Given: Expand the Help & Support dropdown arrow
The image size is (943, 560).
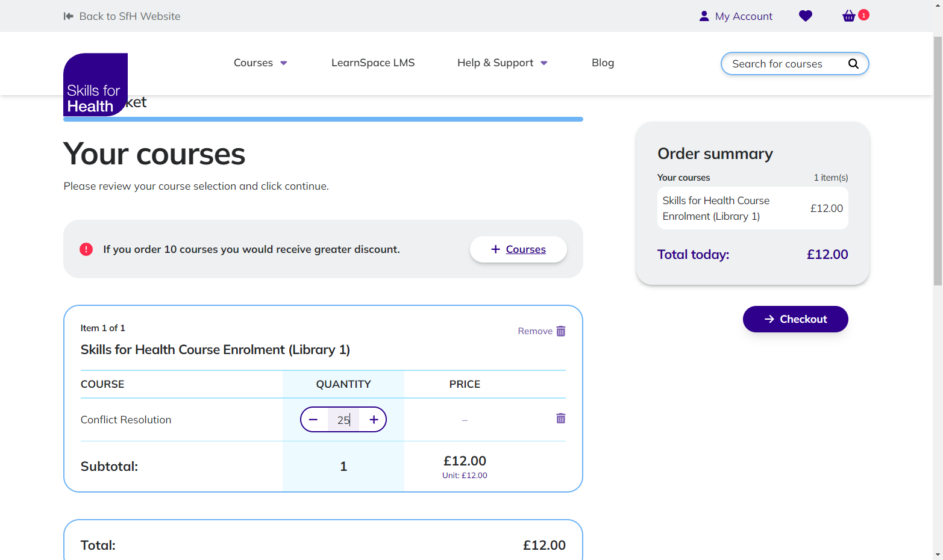Looking at the screenshot, I should pyautogui.click(x=544, y=63).
